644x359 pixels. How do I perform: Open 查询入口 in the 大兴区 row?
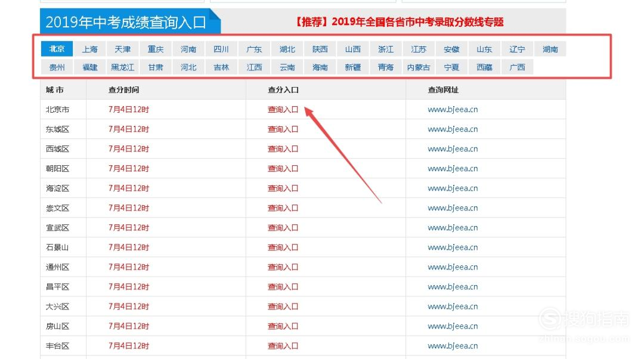coord(283,307)
